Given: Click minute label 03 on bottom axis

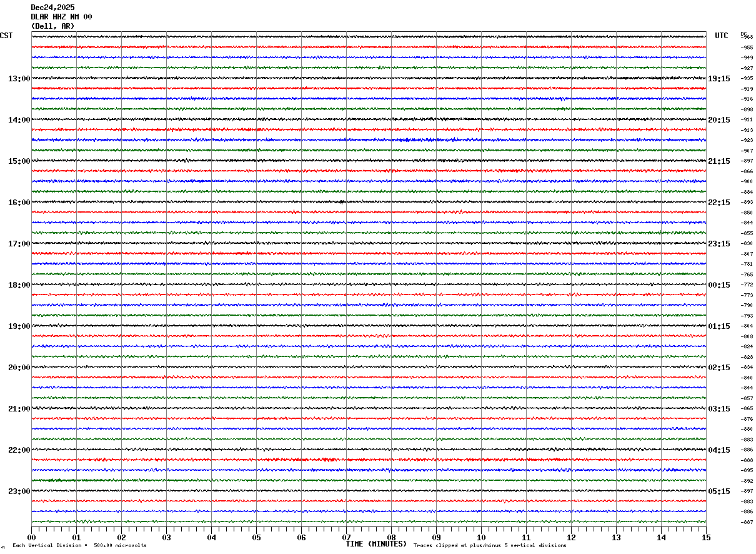Looking at the screenshot, I should (166, 538).
